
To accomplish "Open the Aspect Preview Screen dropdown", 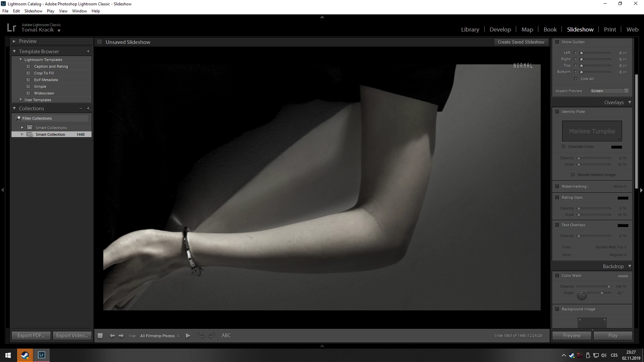I will click(x=609, y=91).
